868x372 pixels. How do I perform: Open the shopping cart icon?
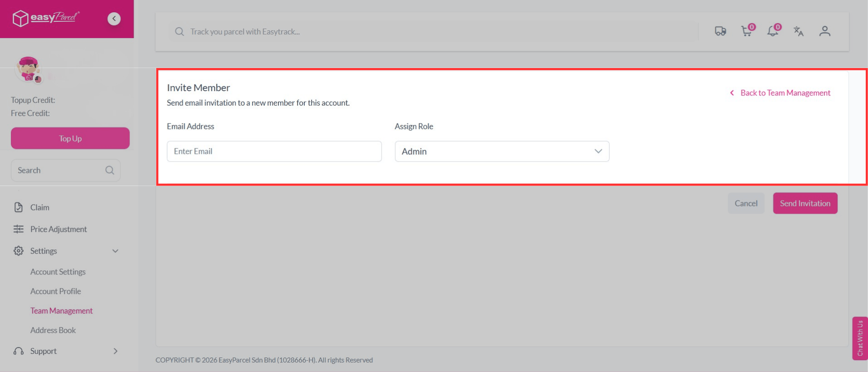[747, 30]
